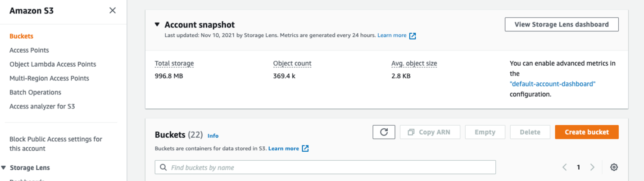Collapse the Account snapshot section
This screenshot has height=181, width=644.
(x=157, y=25)
